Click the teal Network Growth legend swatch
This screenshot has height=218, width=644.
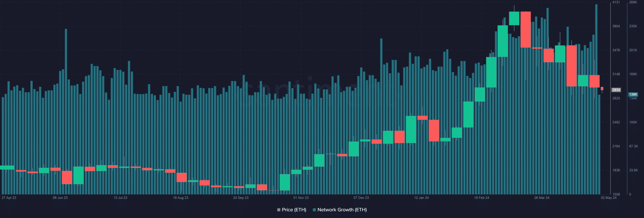point(314,210)
